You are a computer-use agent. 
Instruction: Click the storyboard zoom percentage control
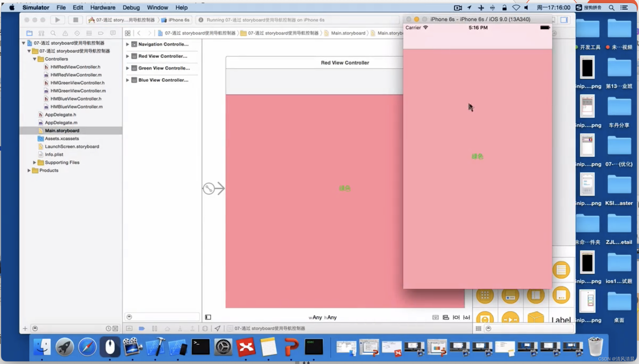[130, 317]
